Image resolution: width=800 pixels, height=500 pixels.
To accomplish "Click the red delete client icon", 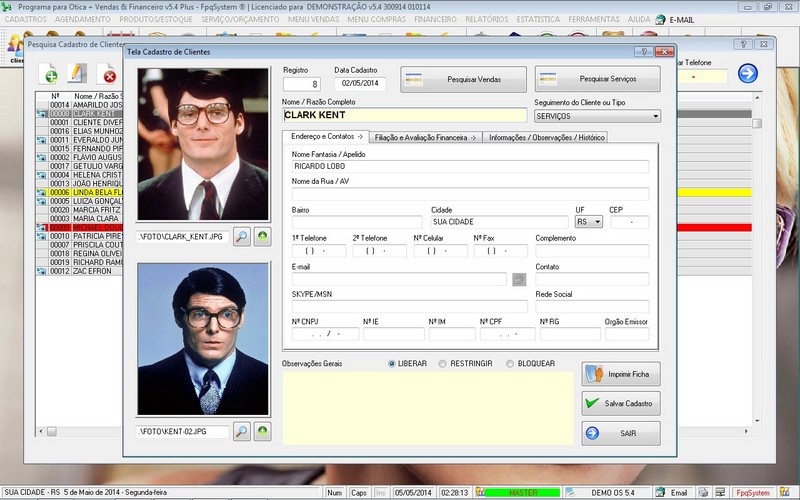I will tap(106, 73).
